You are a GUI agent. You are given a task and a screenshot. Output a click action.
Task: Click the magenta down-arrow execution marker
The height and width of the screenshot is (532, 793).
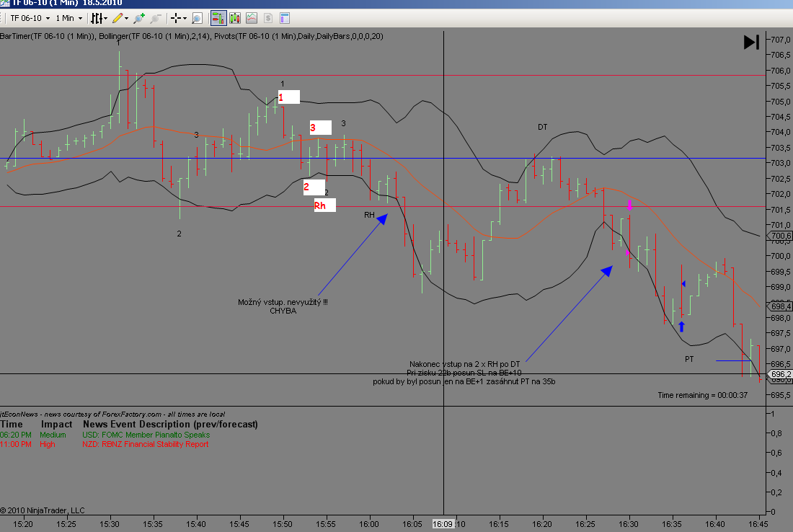(629, 205)
